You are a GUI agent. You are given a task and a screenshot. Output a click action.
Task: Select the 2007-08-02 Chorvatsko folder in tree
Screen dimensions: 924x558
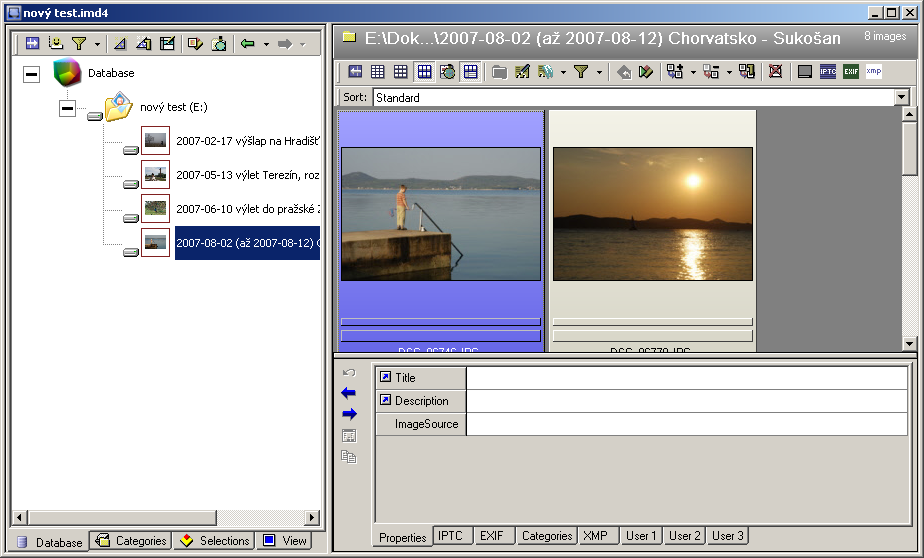[248, 243]
